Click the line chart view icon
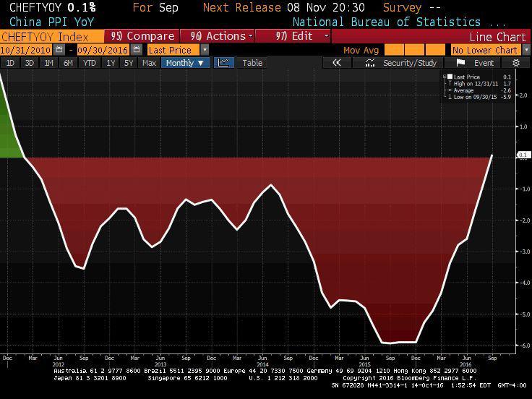 (x=223, y=63)
